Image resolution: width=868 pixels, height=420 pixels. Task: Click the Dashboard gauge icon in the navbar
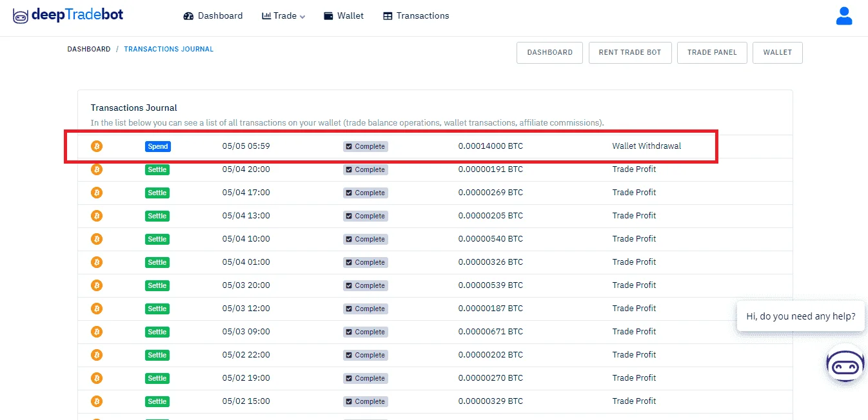[x=188, y=16]
